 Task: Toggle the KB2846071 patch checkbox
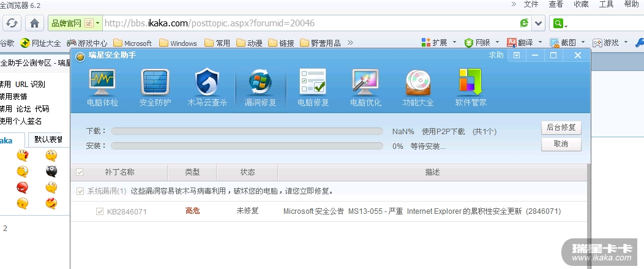point(99,211)
